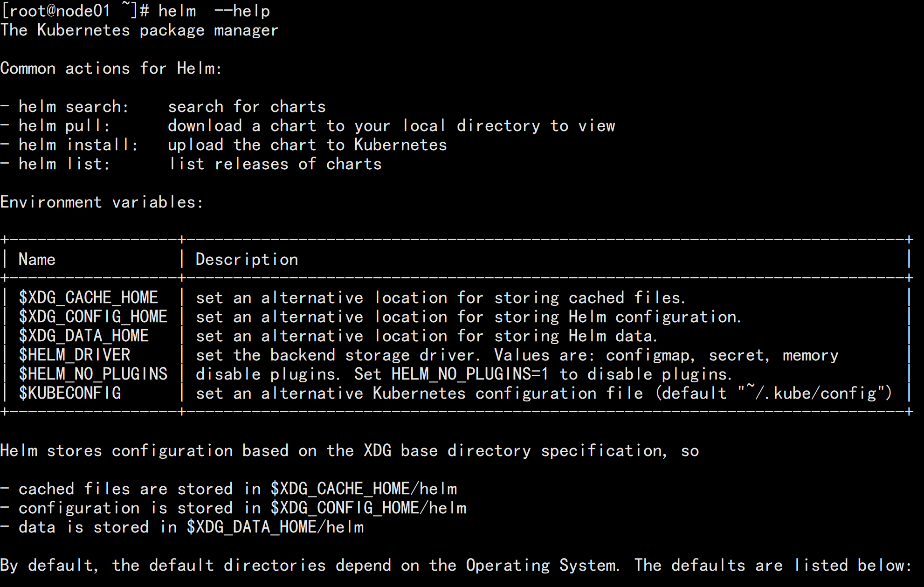Click the "Name" table column header

point(37,259)
